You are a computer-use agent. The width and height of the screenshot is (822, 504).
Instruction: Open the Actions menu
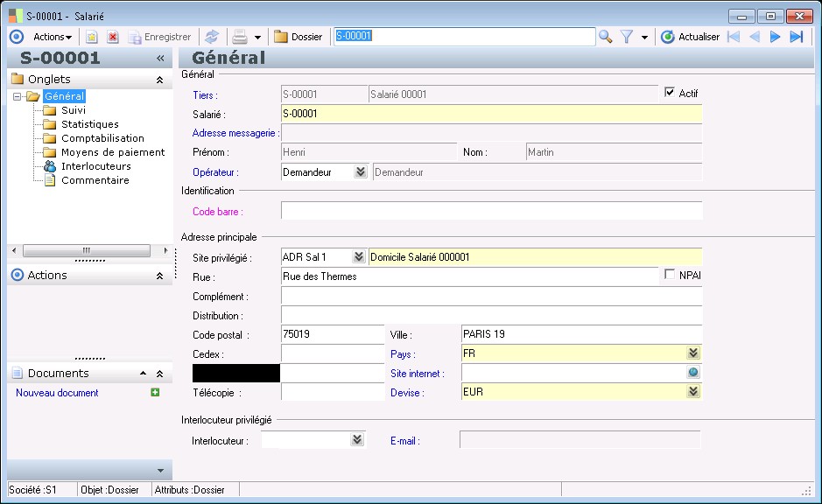[52, 37]
